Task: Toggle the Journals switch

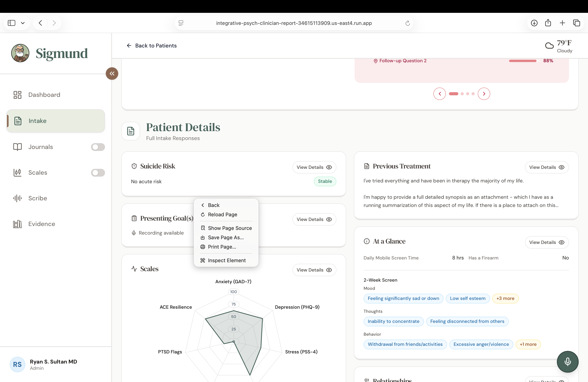Action: point(98,147)
